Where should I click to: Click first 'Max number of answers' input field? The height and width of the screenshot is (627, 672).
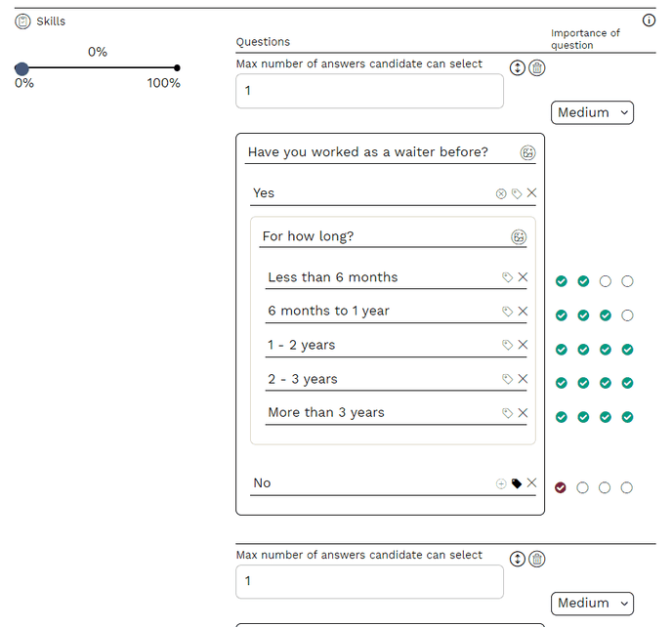[x=369, y=91]
